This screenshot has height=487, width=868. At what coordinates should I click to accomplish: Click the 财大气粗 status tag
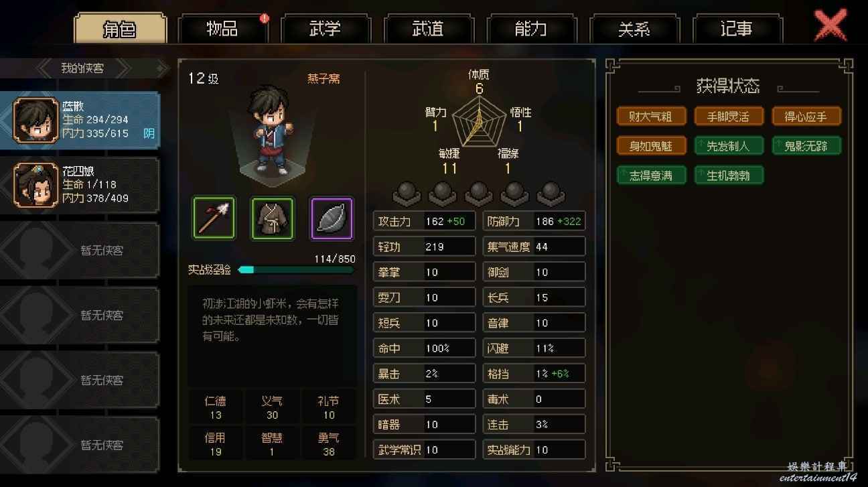[x=651, y=117]
